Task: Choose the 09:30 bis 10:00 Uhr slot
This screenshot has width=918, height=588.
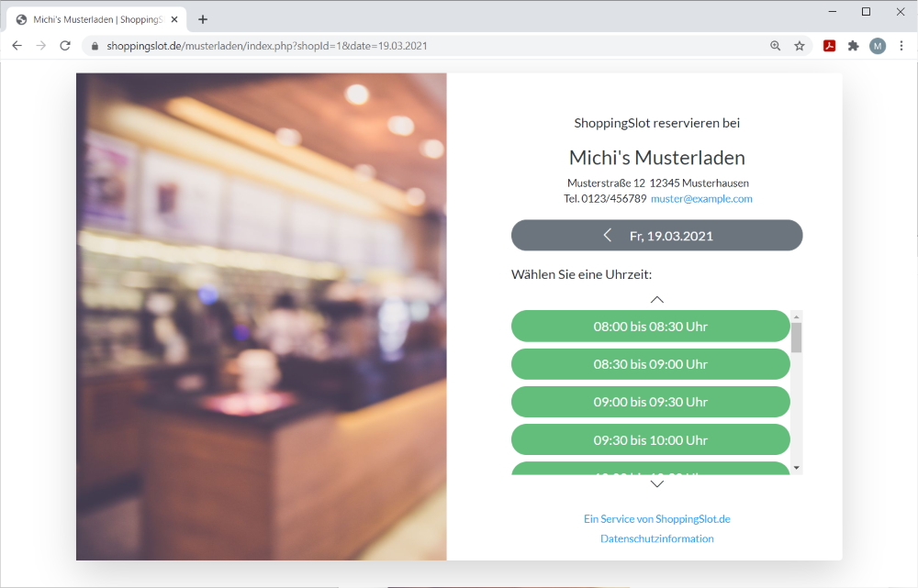Action: point(650,440)
